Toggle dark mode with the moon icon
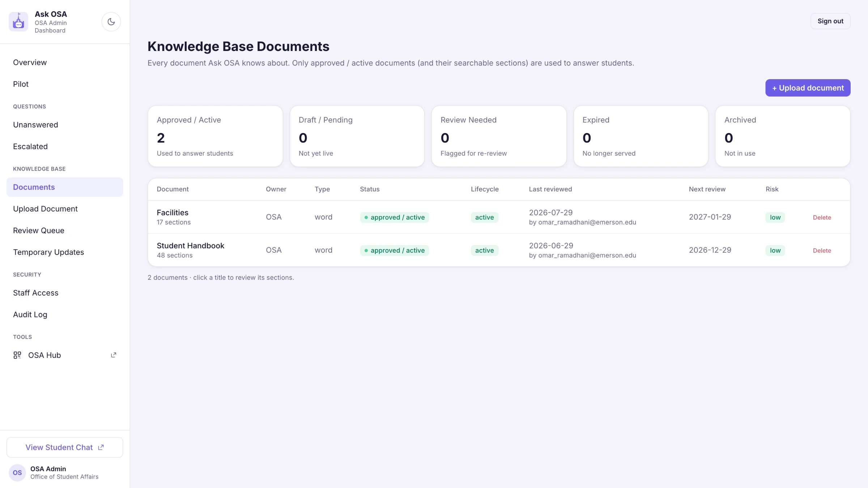 tap(111, 22)
